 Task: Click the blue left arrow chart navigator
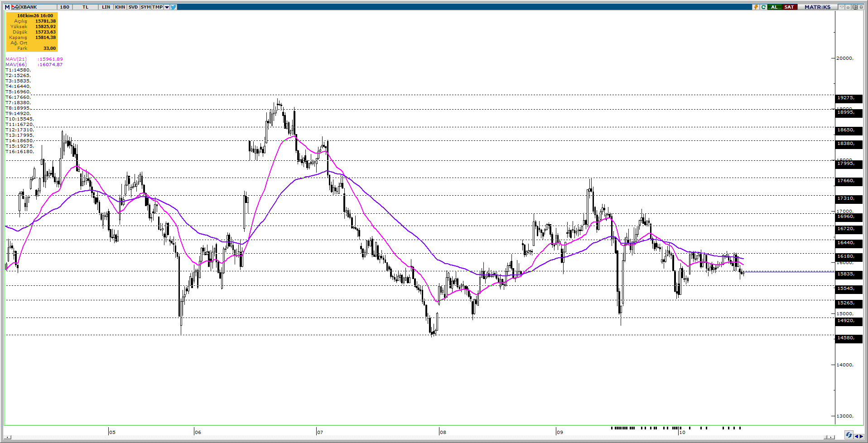(856, 436)
